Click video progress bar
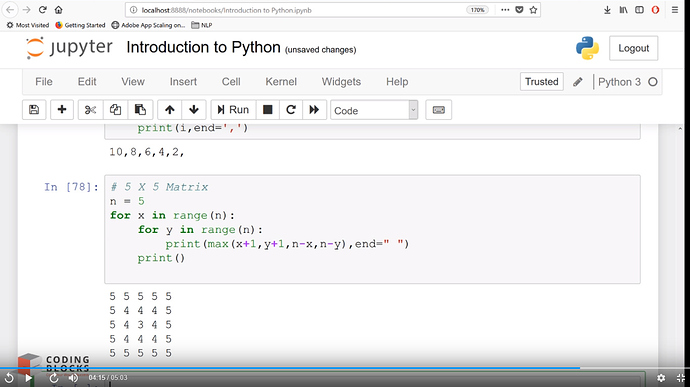Image resolution: width=690 pixels, height=387 pixels. point(345,368)
